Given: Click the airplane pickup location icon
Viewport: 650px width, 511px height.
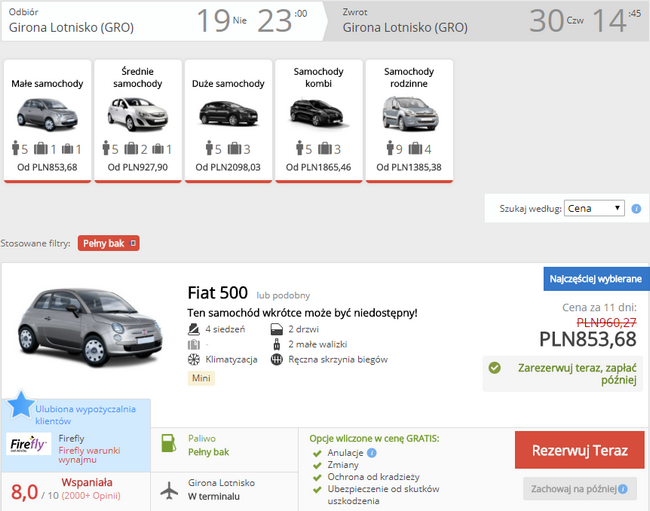Looking at the screenshot, I should 169,489.
